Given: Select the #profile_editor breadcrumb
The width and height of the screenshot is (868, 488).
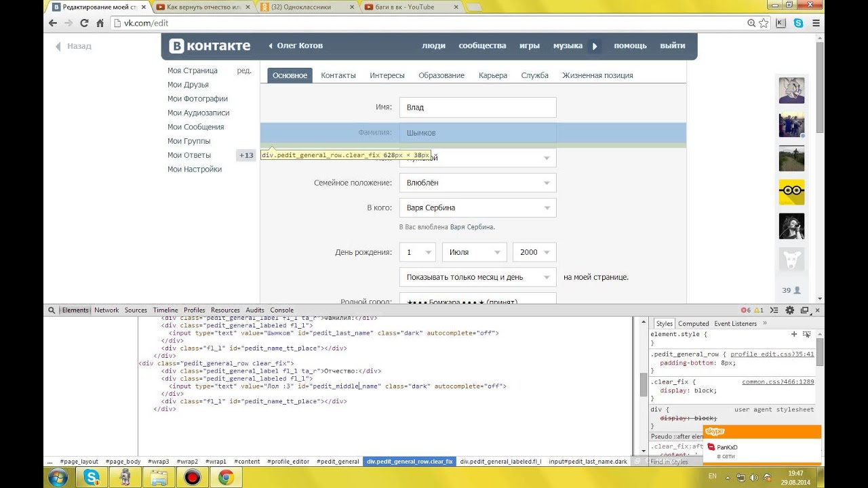Looking at the screenshot, I should click(x=288, y=462).
